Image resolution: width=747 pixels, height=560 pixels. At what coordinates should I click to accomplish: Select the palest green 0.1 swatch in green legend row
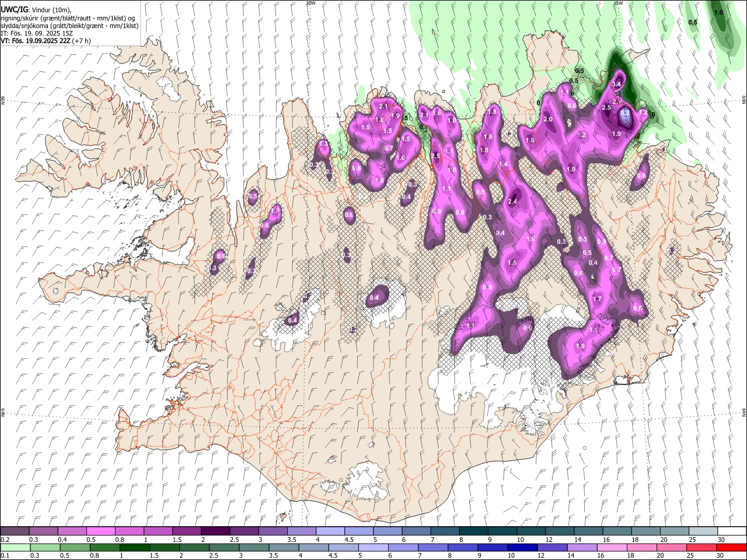coord(15,547)
